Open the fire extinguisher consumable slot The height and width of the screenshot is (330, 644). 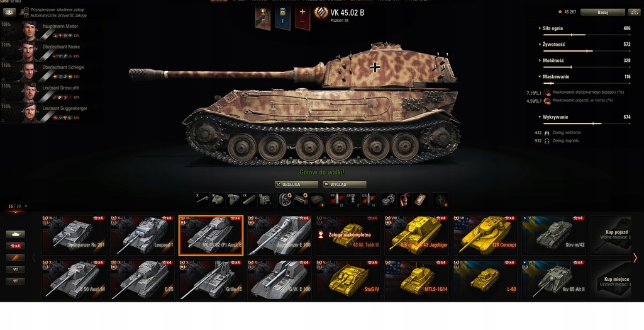click(406, 200)
